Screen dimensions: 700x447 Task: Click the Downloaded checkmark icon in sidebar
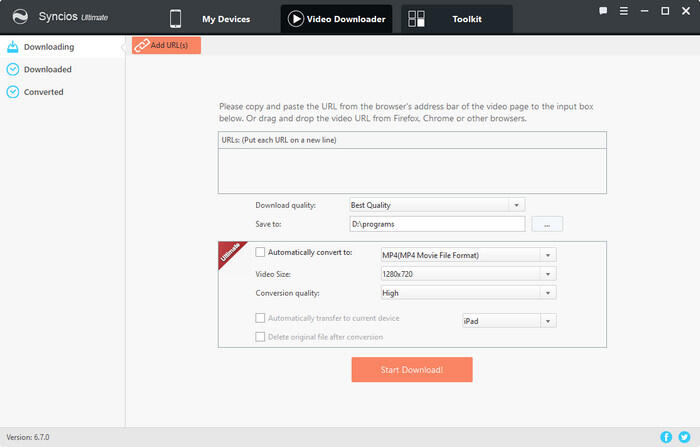point(13,70)
